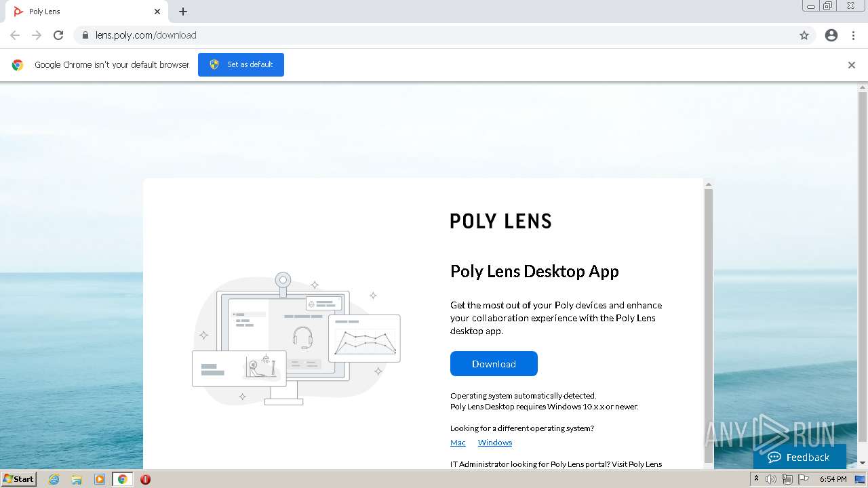Click "Operating system automatically detected." text
Screen dimensions: 868x488
(x=523, y=396)
